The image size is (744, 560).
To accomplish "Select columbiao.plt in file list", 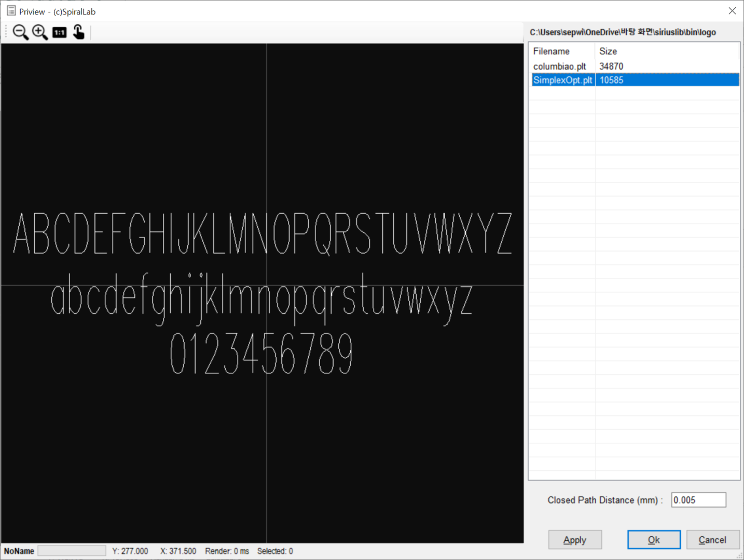I will [x=560, y=66].
